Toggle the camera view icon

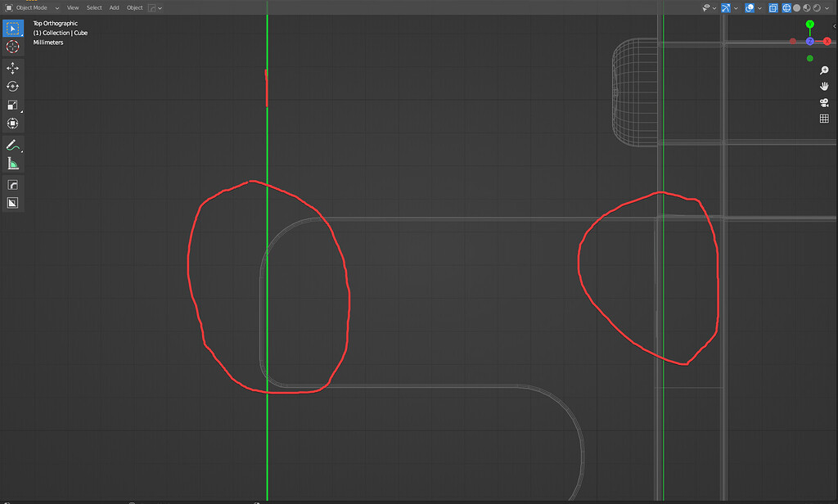824,102
